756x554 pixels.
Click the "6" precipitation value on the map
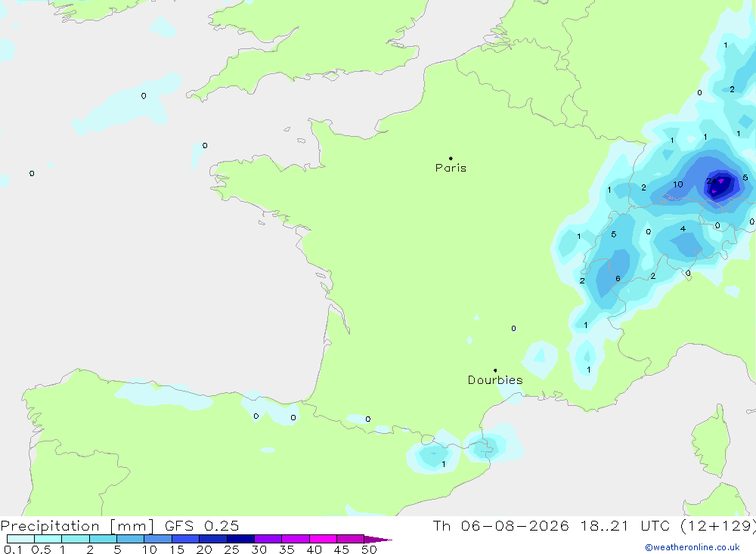pos(618,279)
